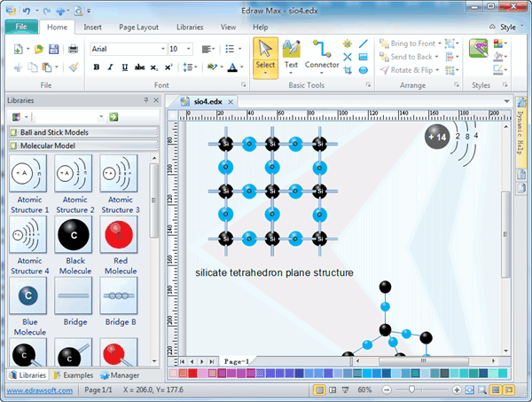Select the Connector tool

click(x=322, y=55)
